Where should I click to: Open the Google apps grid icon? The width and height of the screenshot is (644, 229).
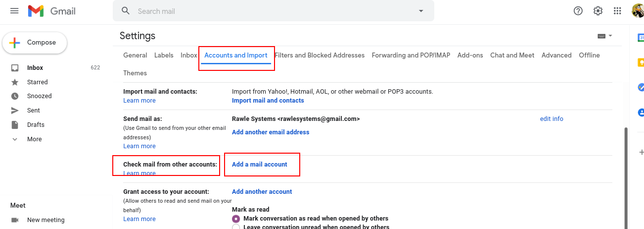617,11
